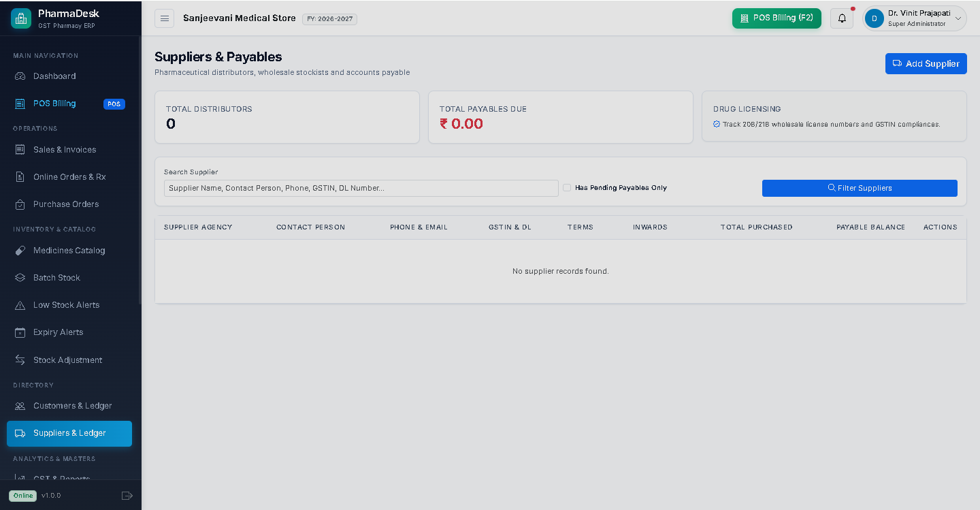Viewport: 980px width, 510px height.
Task: Launch POS Billing (F2) green button
Action: 777,18
